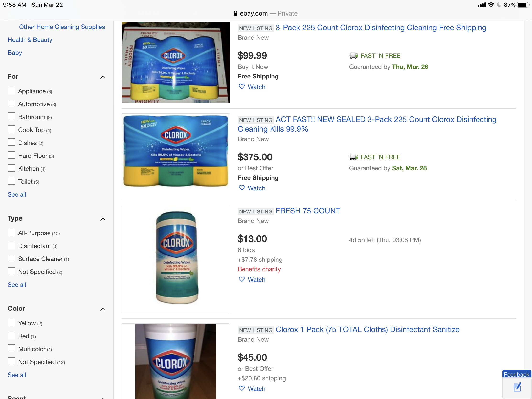Click the lock icon beside ebay.com
This screenshot has width=532, height=399.
(x=235, y=13)
